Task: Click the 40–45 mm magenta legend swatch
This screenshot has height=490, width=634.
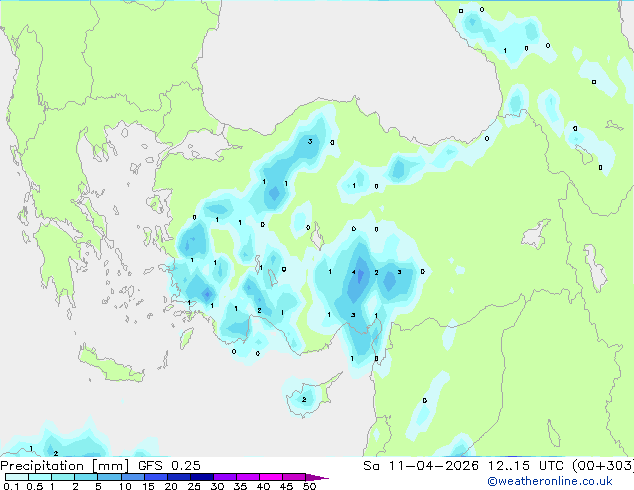Action: point(271,477)
